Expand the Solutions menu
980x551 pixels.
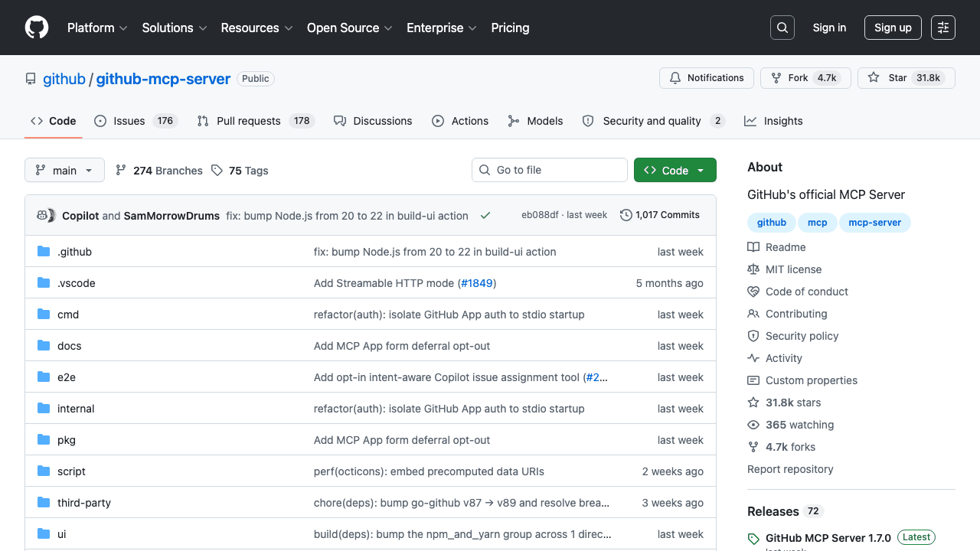point(175,28)
